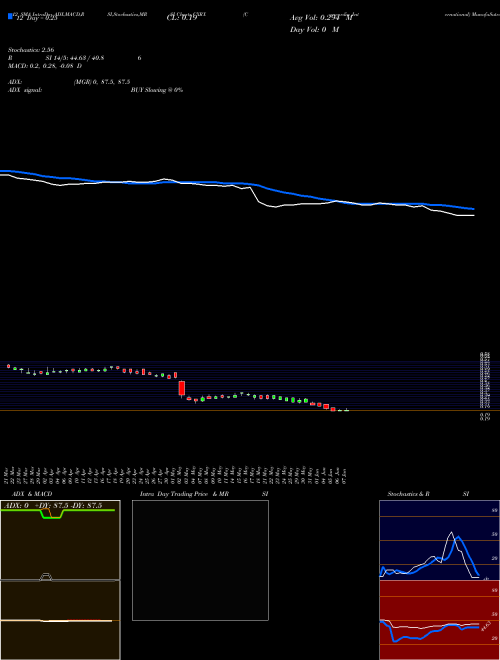The image size is (500, 660).
Task: Click the red RSI chart panel
Action: click(439, 620)
